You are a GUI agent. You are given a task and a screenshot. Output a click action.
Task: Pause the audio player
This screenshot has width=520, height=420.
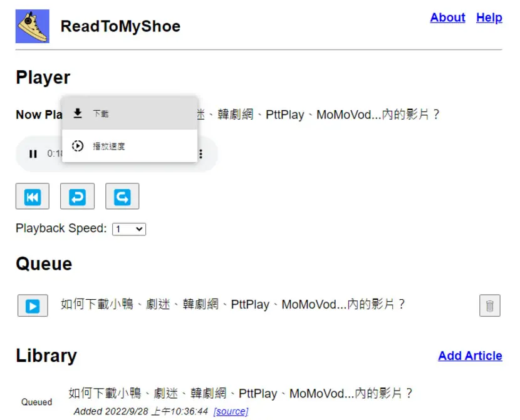(x=33, y=154)
